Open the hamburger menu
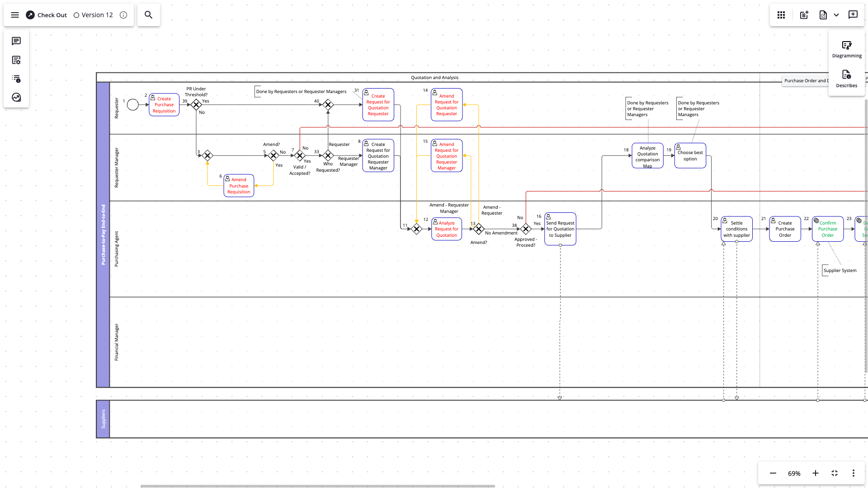The width and height of the screenshot is (868, 488). tap(15, 14)
